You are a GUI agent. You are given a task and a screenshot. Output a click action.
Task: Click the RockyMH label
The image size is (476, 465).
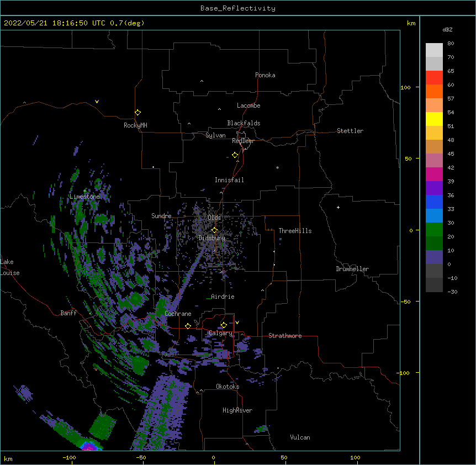[135, 125]
